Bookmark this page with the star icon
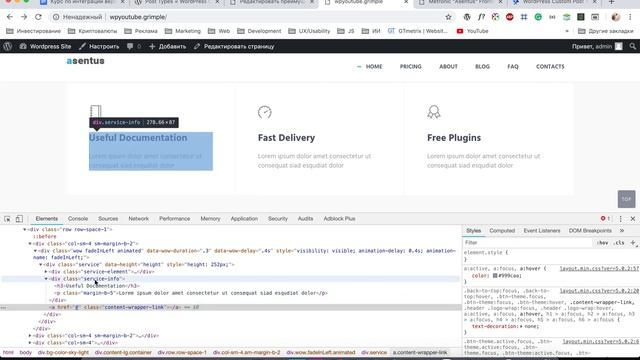The image size is (640, 360). [449, 17]
